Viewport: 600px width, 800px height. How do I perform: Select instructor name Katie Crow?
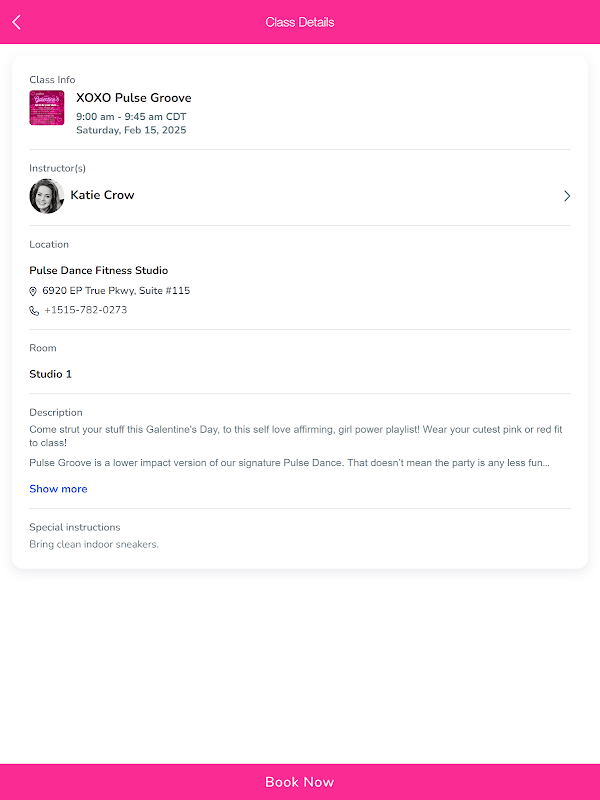pos(102,195)
